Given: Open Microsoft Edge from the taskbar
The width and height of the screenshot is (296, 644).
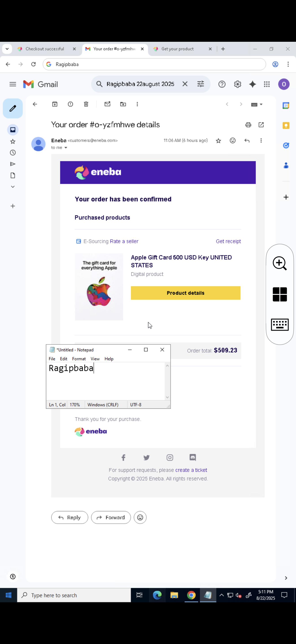Looking at the screenshot, I should pyautogui.click(x=157, y=595).
